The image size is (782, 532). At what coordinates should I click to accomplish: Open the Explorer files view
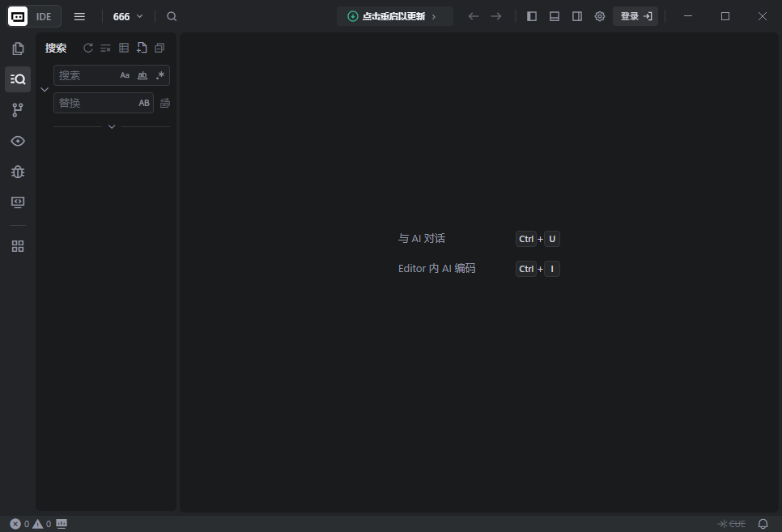(18, 49)
